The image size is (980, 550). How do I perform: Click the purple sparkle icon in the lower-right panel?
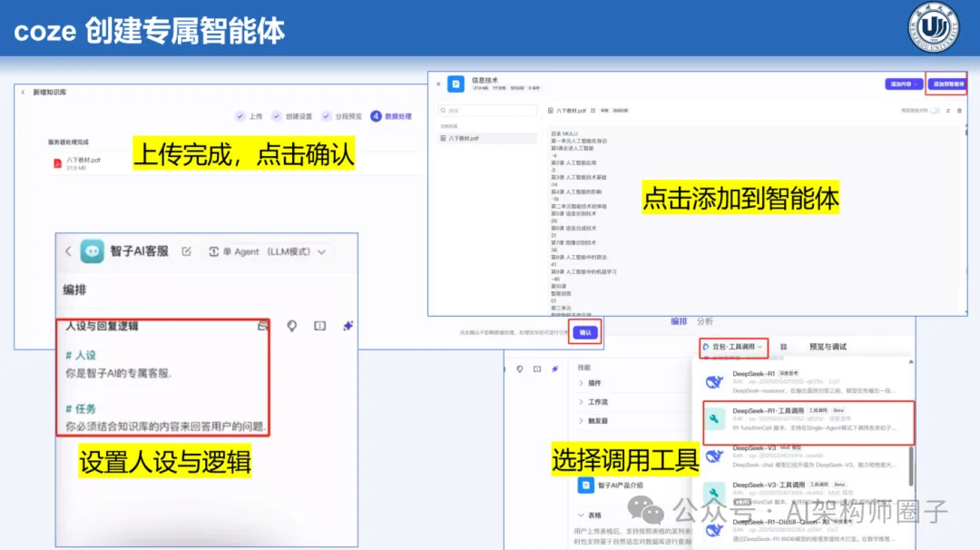click(x=554, y=368)
